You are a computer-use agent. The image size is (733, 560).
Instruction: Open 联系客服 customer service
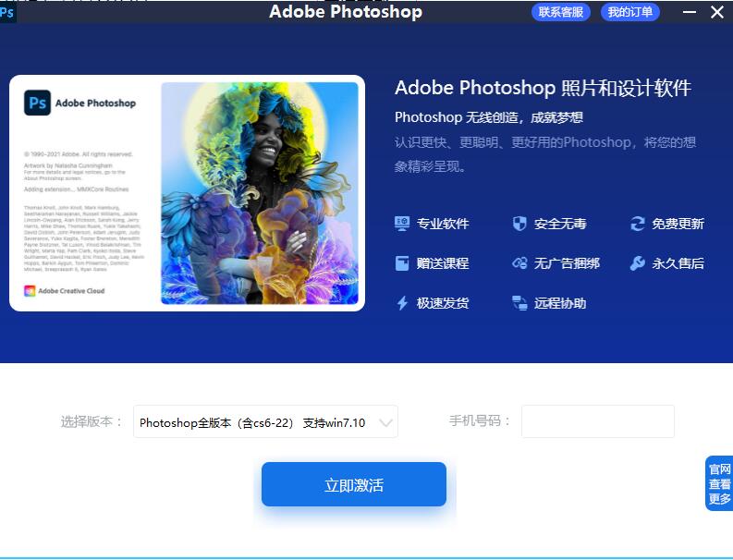(x=560, y=12)
